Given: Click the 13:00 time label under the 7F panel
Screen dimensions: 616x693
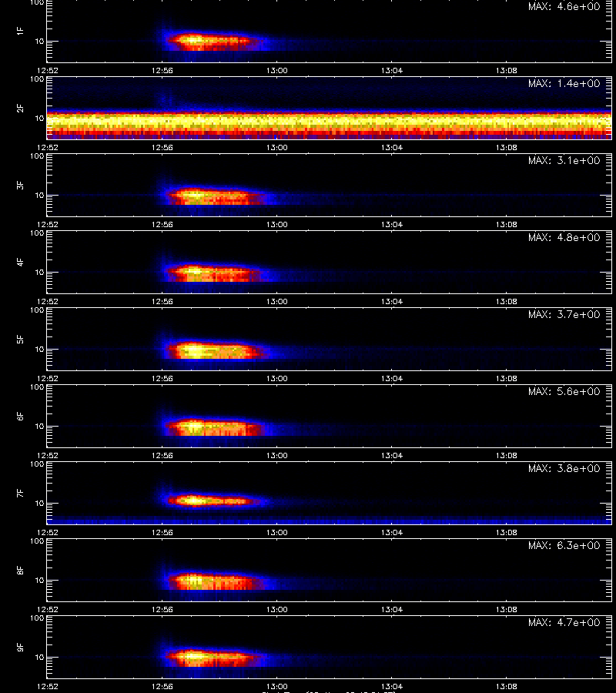Looking at the screenshot, I should pyautogui.click(x=276, y=533).
